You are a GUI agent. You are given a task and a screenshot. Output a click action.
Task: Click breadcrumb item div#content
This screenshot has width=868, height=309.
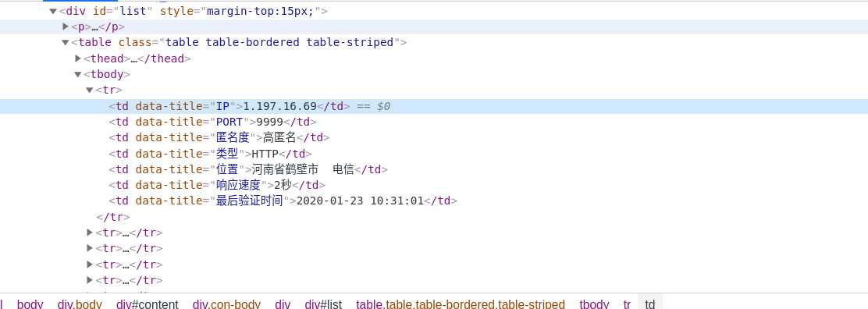pyautogui.click(x=148, y=304)
